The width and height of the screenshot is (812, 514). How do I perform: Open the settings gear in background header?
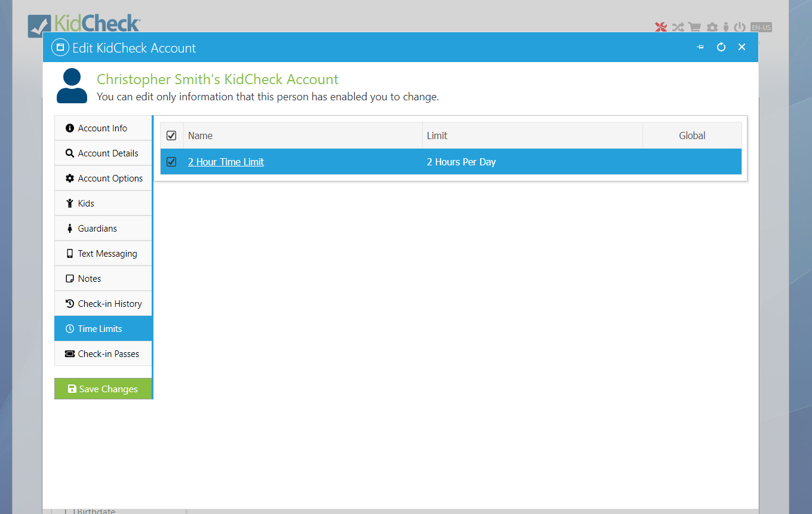(x=712, y=27)
